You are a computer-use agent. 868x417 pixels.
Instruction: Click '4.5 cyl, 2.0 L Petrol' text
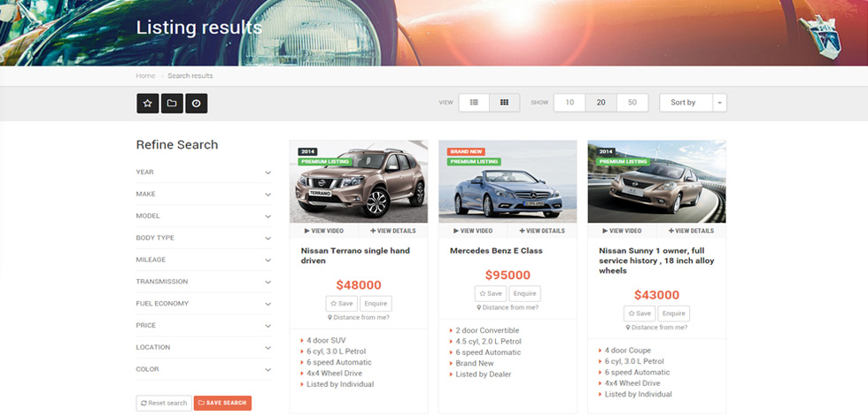[x=488, y=341]
